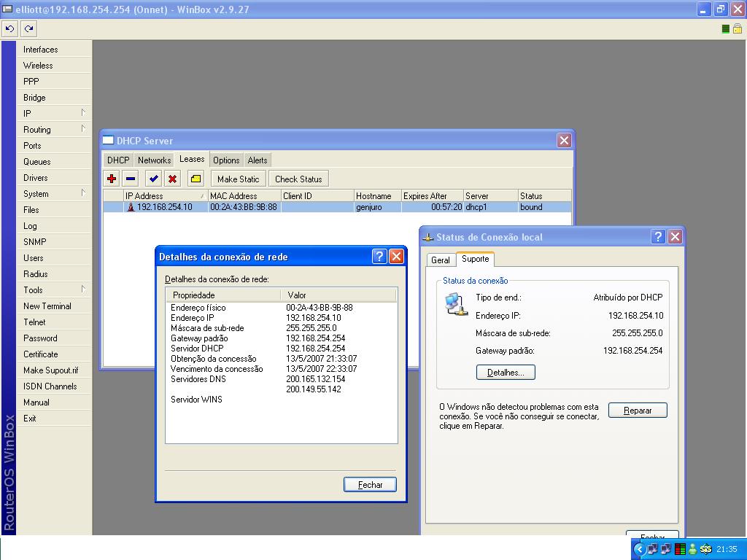Click the first network connection tray icon

653,549
